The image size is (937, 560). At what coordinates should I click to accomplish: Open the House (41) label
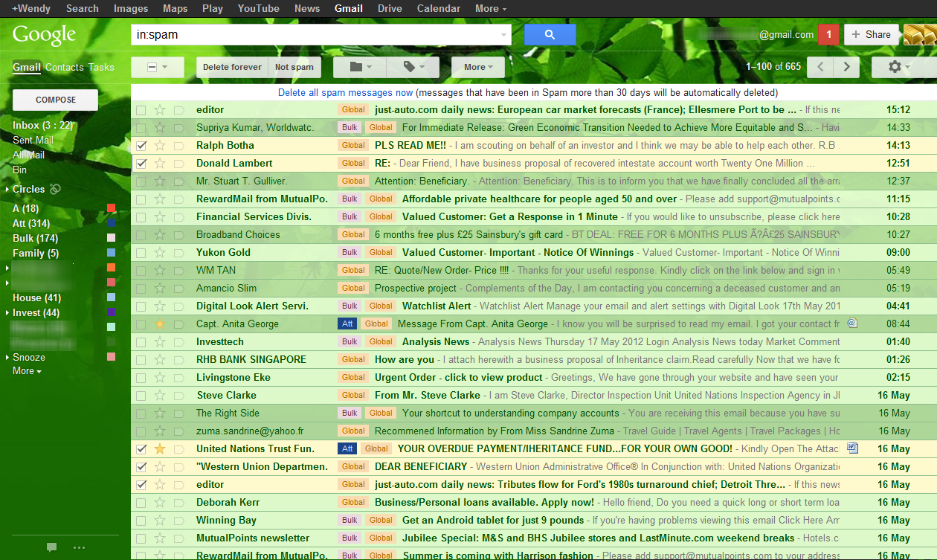[36, 297]
